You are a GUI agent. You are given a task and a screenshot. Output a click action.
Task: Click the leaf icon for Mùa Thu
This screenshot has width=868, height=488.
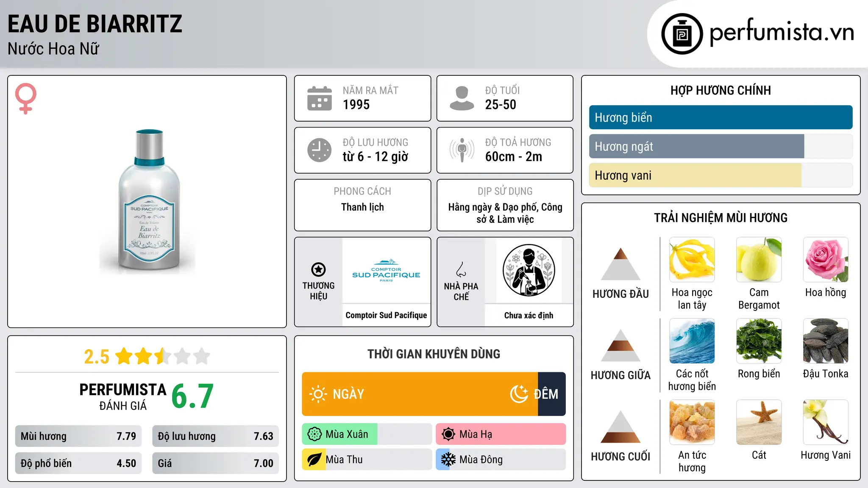point(314,460)
